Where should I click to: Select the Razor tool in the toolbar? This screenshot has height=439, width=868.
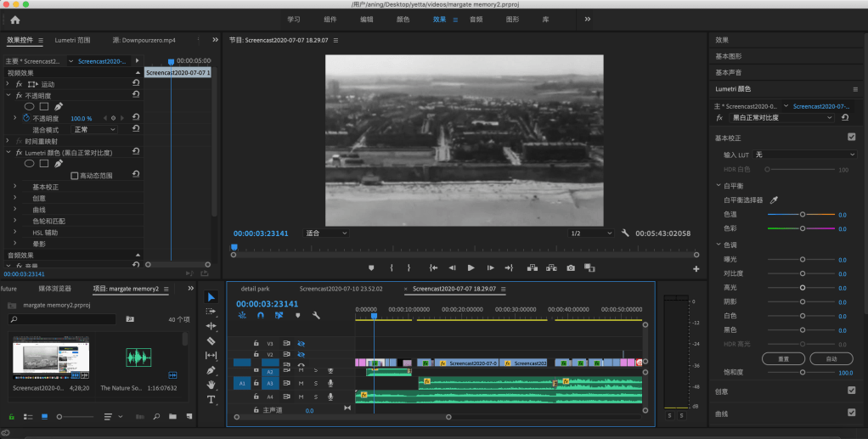[x=211, y=341]
